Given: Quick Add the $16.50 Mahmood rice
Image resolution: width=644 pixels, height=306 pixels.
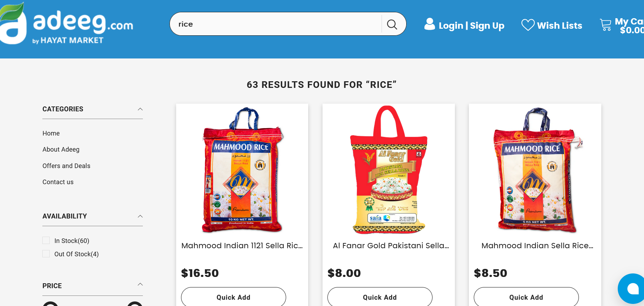Looking at the screenshot, I should click(x=234, y=297).
